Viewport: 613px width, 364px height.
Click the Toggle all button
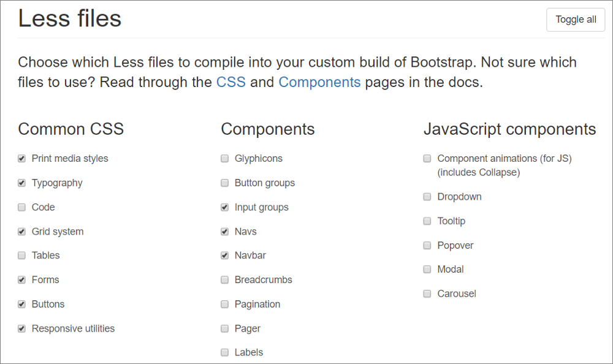pos(576,20)
